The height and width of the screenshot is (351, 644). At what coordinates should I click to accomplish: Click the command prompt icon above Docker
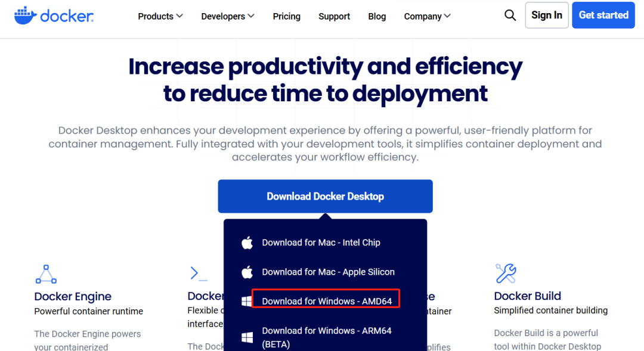click(199, 274)
